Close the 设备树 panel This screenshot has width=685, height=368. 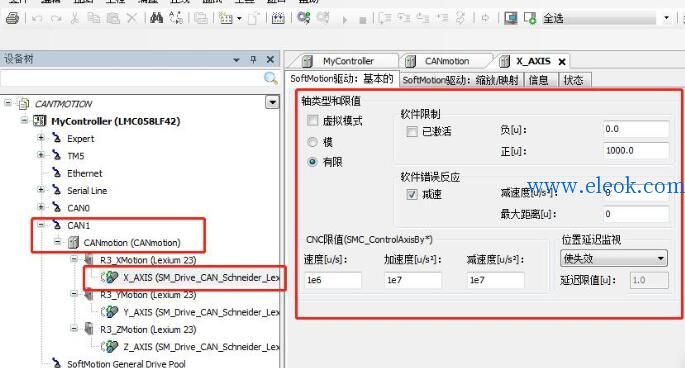click(270, 59)
